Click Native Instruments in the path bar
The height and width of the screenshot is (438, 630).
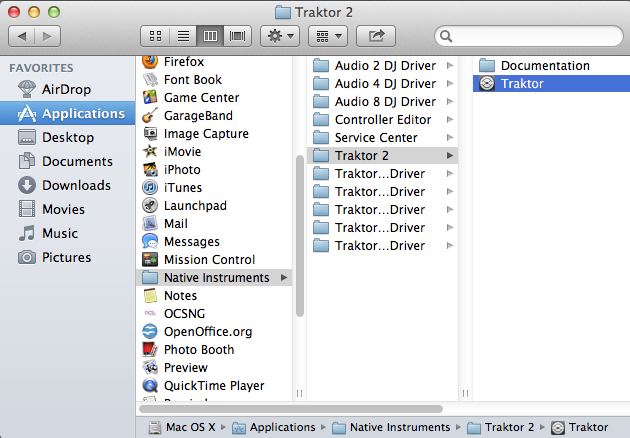click(x=398, y=427)
